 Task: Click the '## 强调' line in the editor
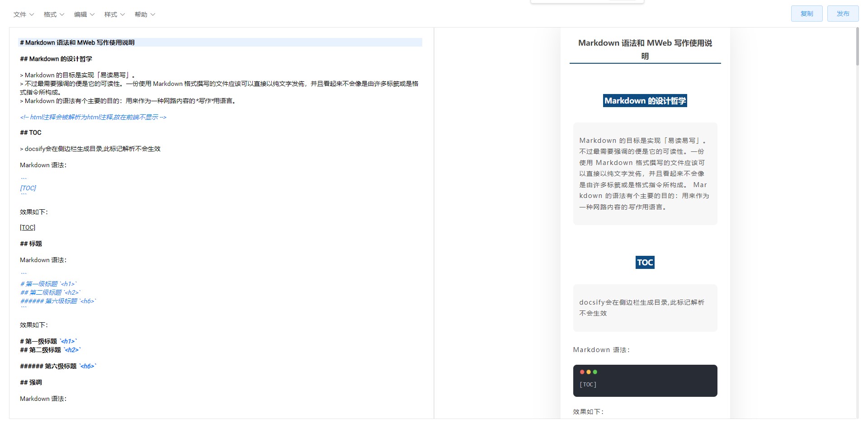click(x=31, y=382)
